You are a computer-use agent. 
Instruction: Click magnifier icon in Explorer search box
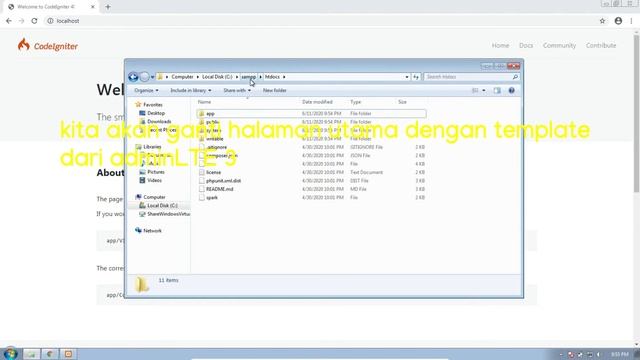515,77
